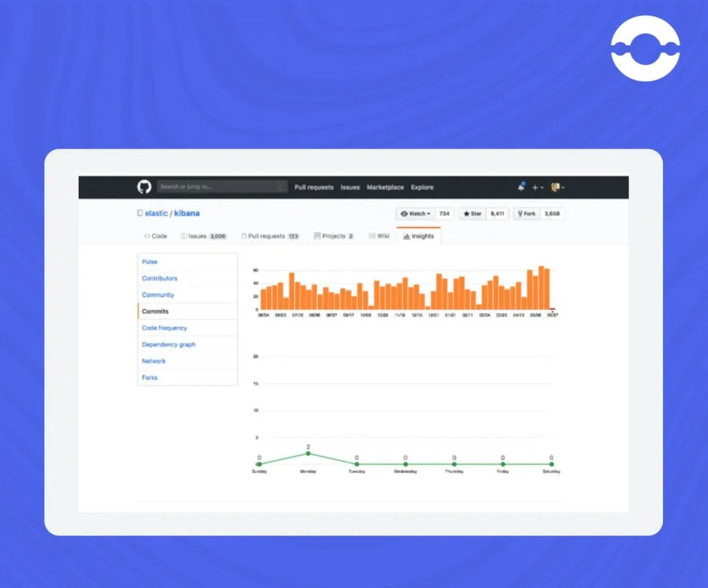Open GitHub home via the Octocat logo

click(x=144, y=187)
